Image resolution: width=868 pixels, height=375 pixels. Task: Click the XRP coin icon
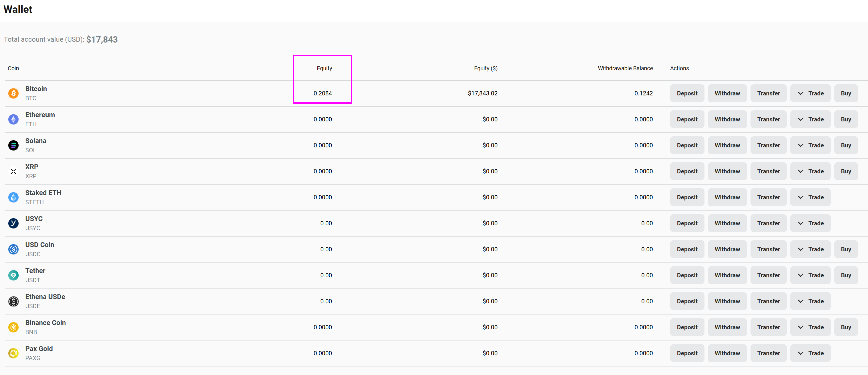[13, 171]
